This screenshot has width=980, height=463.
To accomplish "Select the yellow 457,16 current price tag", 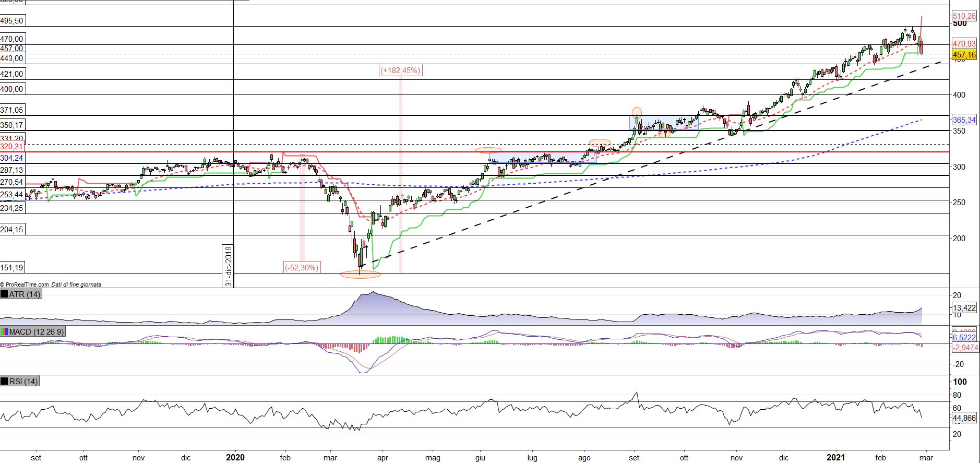I will point(964,55).
